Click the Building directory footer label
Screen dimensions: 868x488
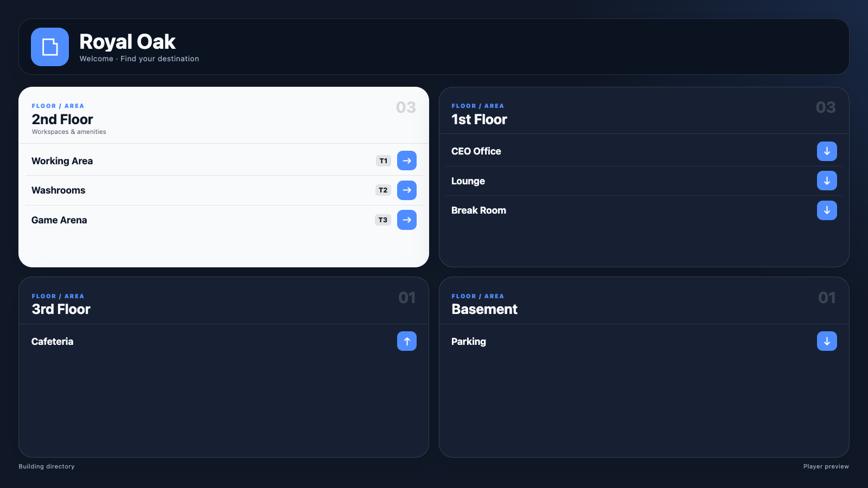click(x=47, y=466)
